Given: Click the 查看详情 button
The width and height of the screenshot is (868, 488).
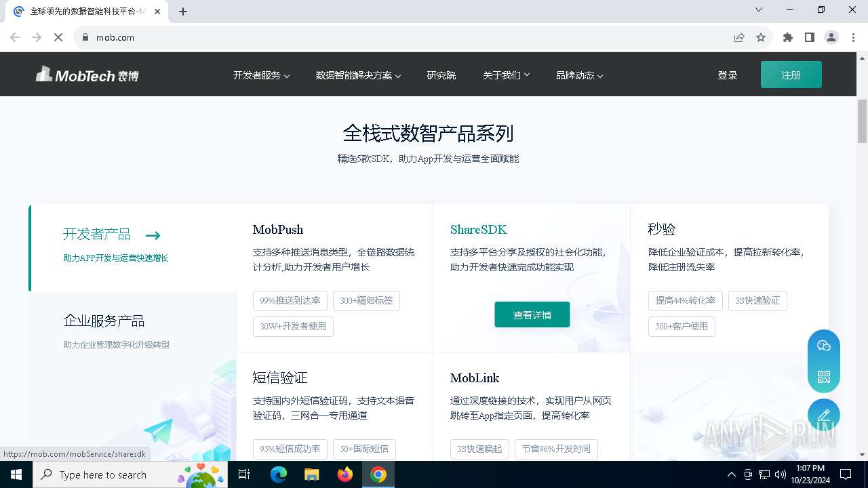Looking at the screenshot, I should [532, 314].
